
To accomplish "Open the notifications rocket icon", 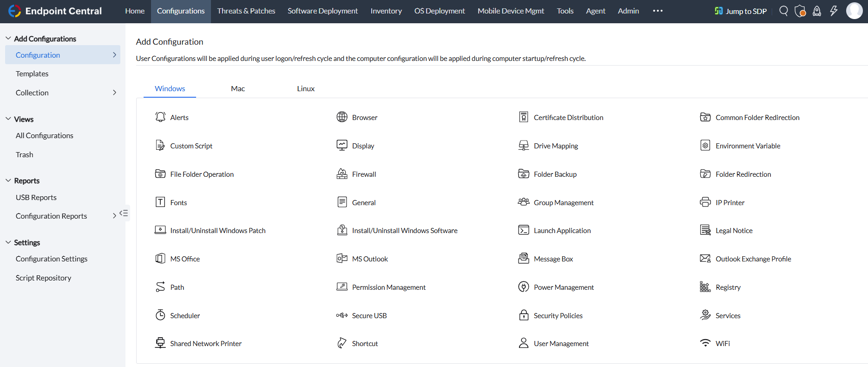I will (817, 11).
